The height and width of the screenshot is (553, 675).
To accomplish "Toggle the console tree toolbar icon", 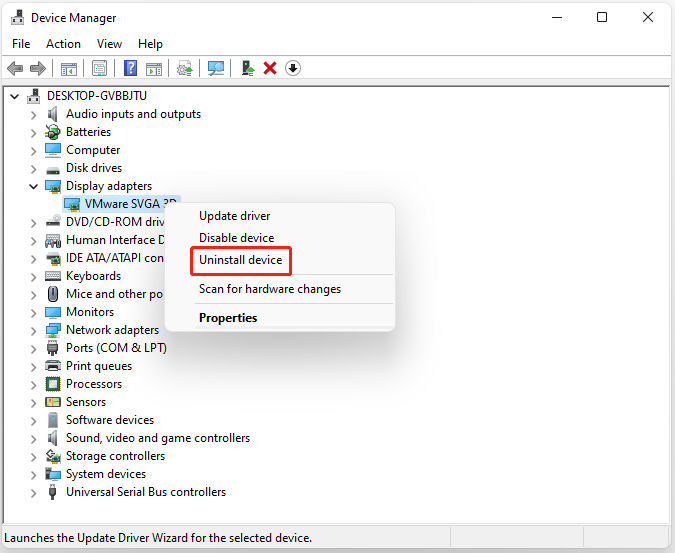I will click(x=69, y=68).
